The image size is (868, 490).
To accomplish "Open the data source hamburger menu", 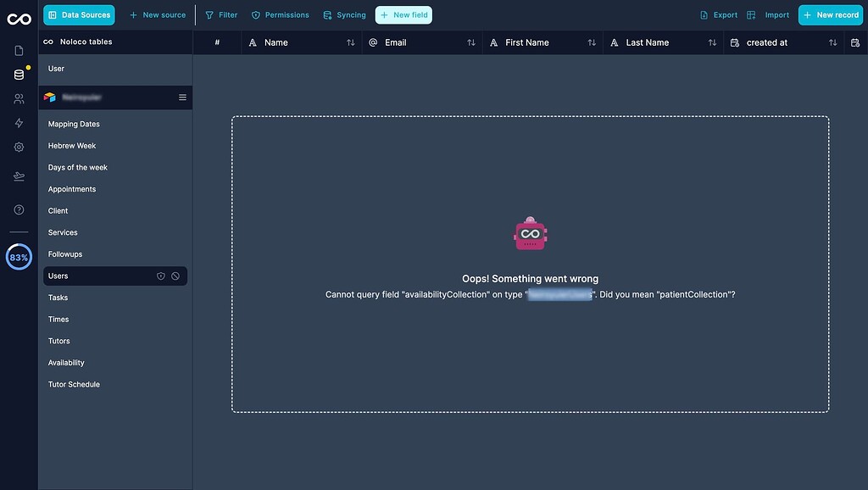I will tap(181, 97).
